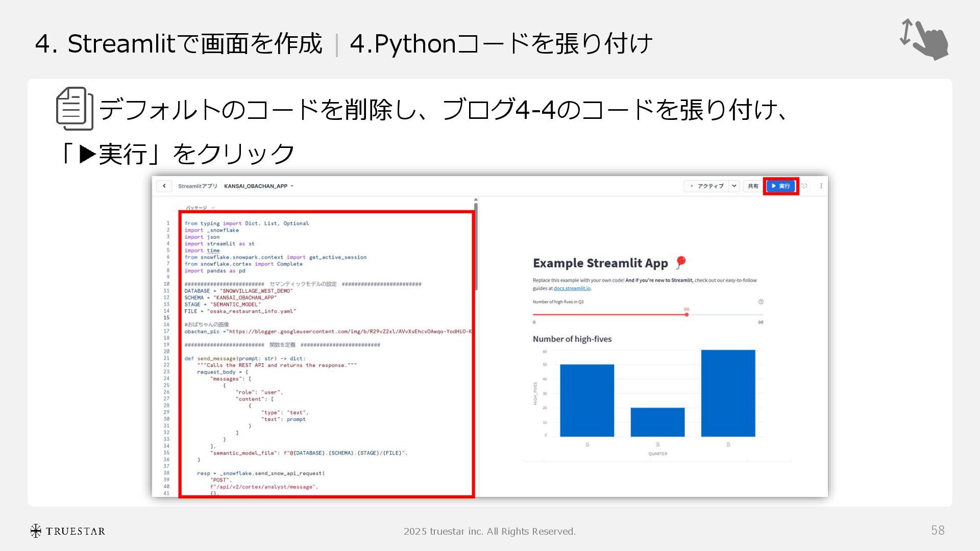This screenshot has height=551, width=980.
Task: Expand the arrow next to アクティブ
Action: pyautogui.click(x=734, y=186)
